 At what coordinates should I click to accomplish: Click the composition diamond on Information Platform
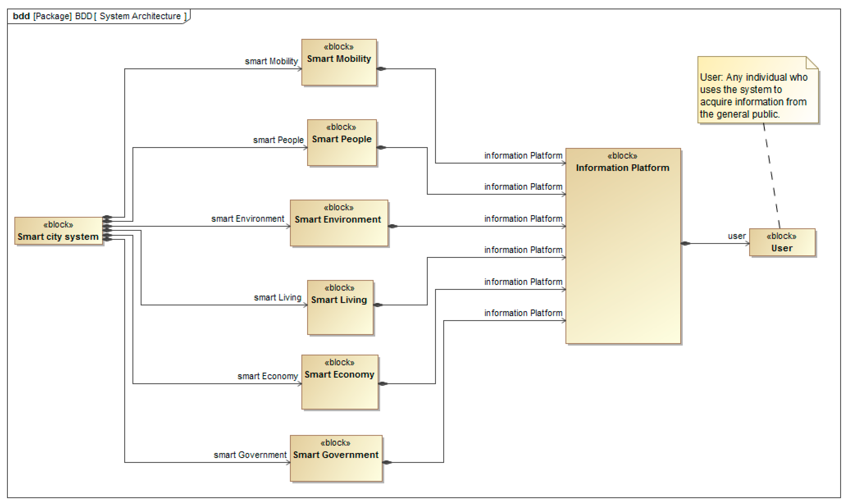click(686, 244)
